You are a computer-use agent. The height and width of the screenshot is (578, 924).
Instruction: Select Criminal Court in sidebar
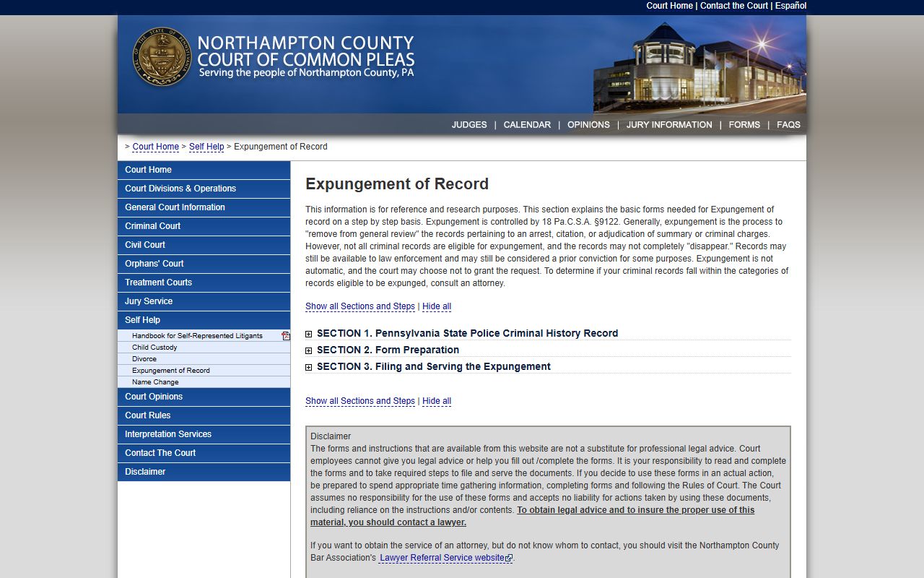pyautogui.click(x=204, y=226)
